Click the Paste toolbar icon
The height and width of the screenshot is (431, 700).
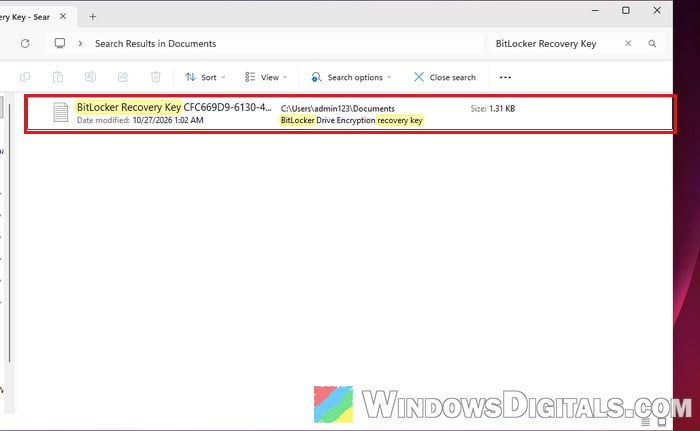click(x=58, y=77)
